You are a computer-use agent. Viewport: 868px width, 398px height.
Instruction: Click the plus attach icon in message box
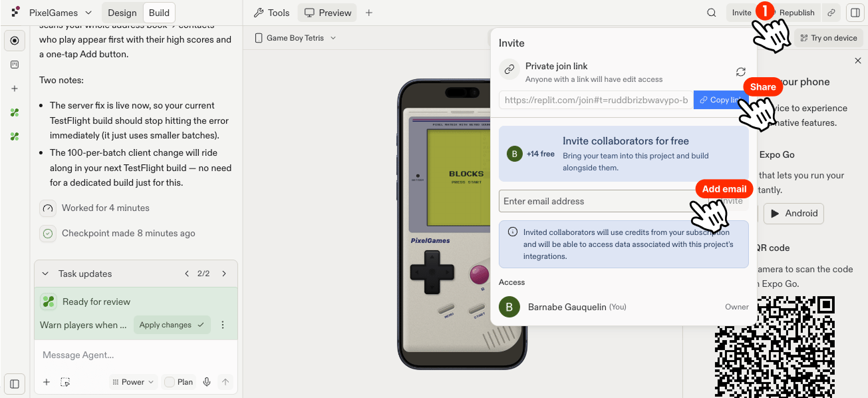47,382
